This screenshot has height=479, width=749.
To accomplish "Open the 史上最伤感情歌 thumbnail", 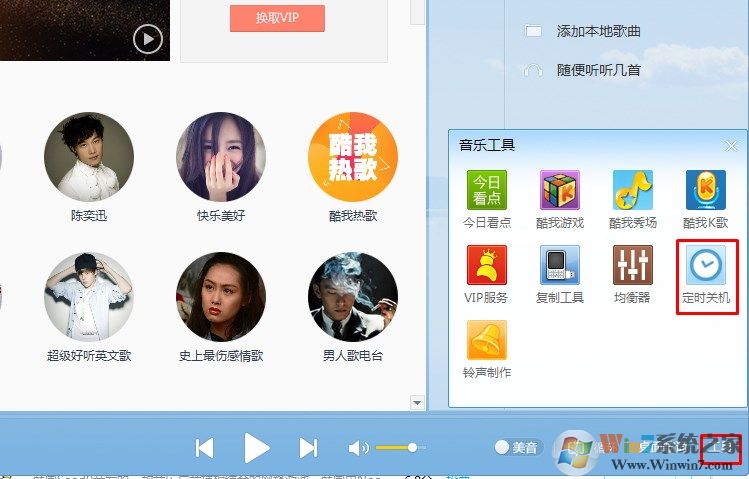I will coord(221,297).
